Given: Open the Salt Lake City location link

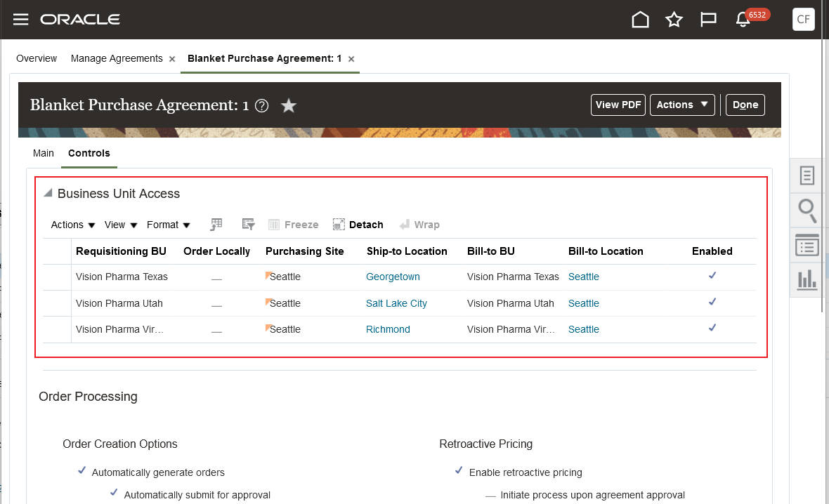Looking at the screenshot, I should [396, 303].
